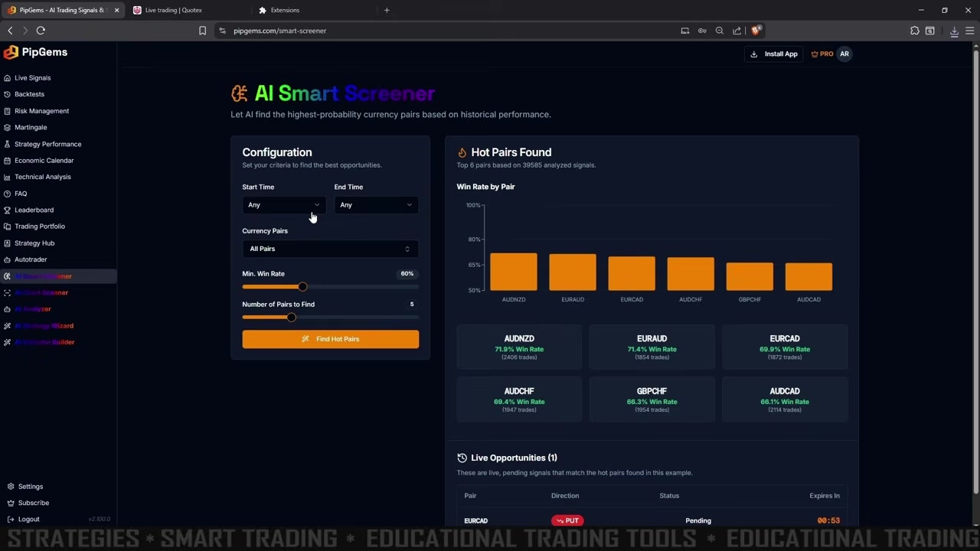Image resolution: width=980 pixels, height=551 pixels.
Task: Click the Pending status in EURCAD row
Action: [x=698, y=520]
